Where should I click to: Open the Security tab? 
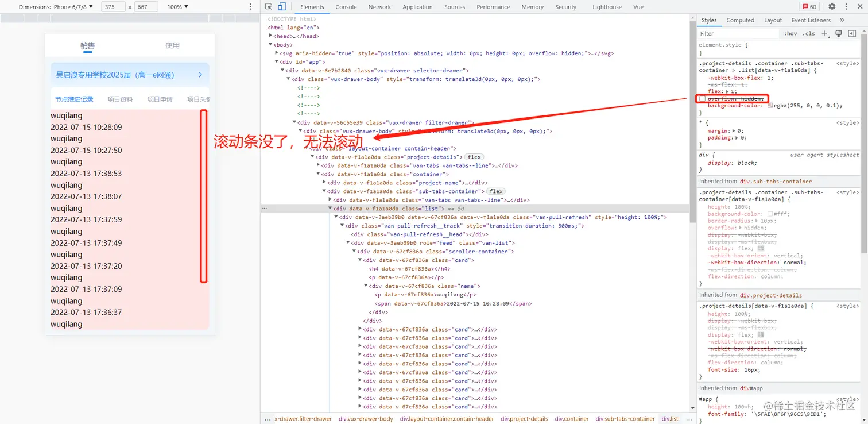point(565,7)
